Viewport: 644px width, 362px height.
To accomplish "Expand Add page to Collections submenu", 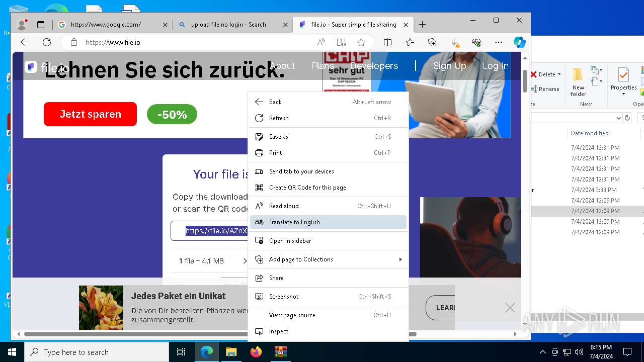I will pos(328,259).
